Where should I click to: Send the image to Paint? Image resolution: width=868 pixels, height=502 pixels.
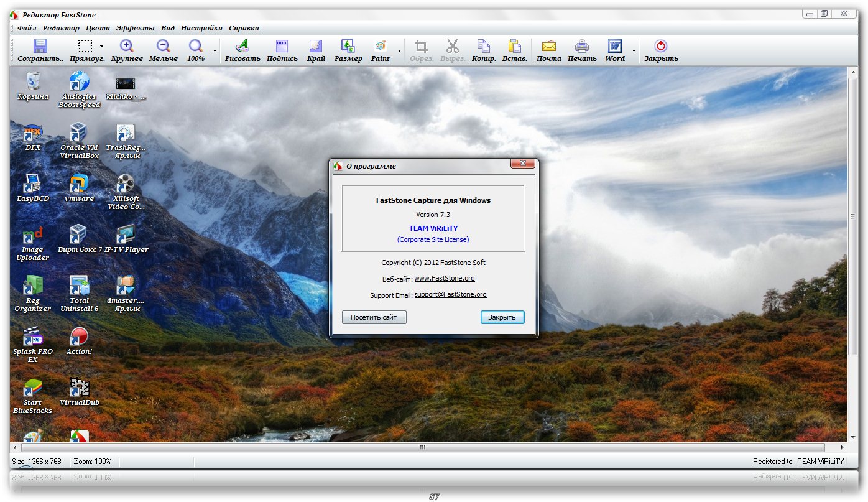380,47
